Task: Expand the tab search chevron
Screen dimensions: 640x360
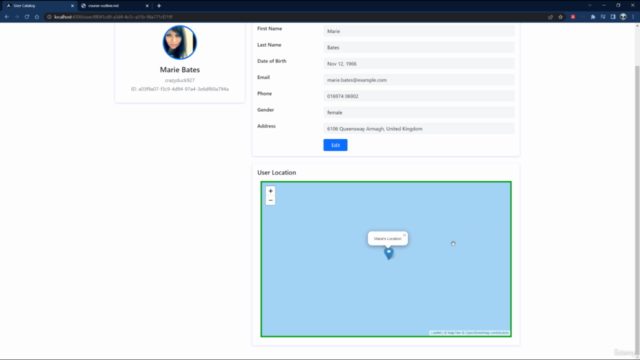Action: pos(589,5)
